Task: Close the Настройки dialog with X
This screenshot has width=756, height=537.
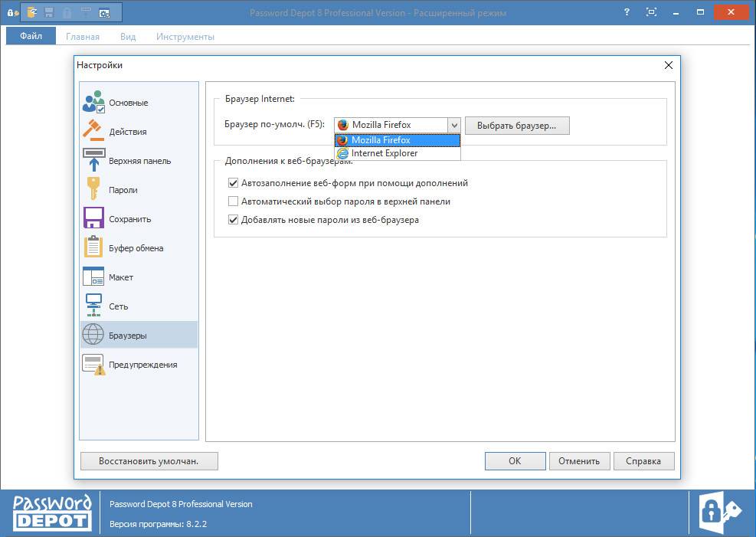Action: click(x=668, y=65)
